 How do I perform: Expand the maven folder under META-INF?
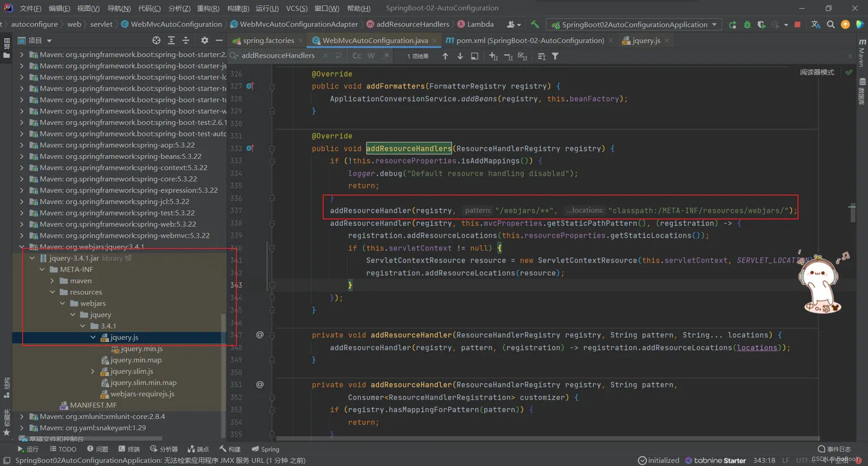click(x=53, y=281)
